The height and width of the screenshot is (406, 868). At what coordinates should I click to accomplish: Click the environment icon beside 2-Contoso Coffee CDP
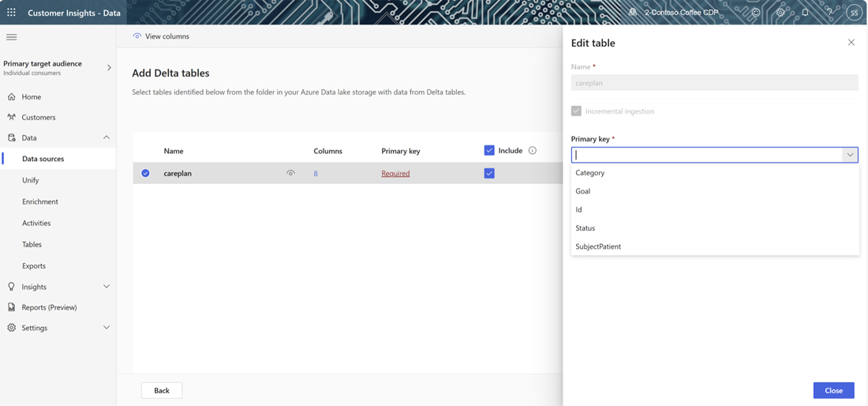pyautogui.click(x=633, y=12)
